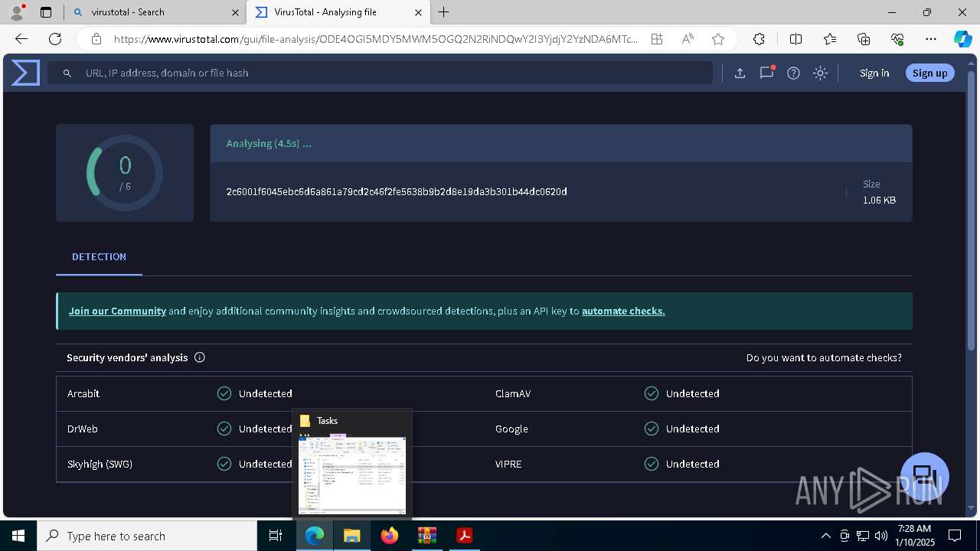Click the file hash text
Viewport: 980px width, 551px height.
coord(397,191)
